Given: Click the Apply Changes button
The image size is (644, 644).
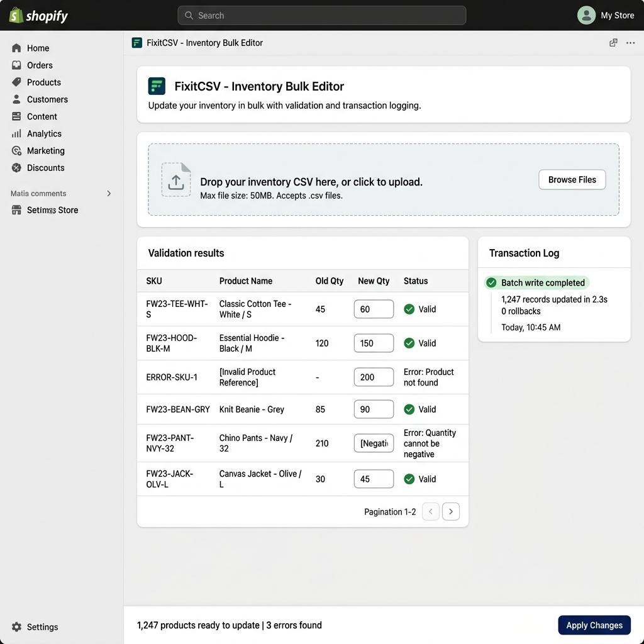Looking at the screenshot, I should 594,625.
